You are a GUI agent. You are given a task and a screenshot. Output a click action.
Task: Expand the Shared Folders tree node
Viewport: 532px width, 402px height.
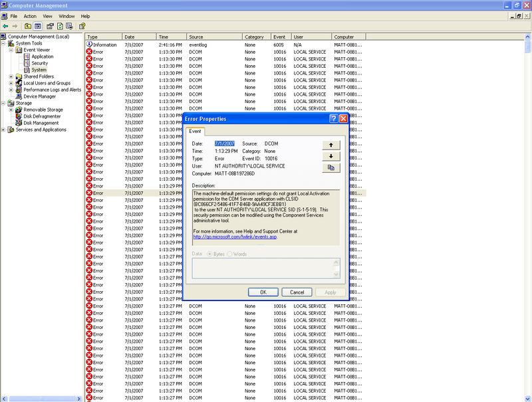pyautogui.click(x=11, y=76)
